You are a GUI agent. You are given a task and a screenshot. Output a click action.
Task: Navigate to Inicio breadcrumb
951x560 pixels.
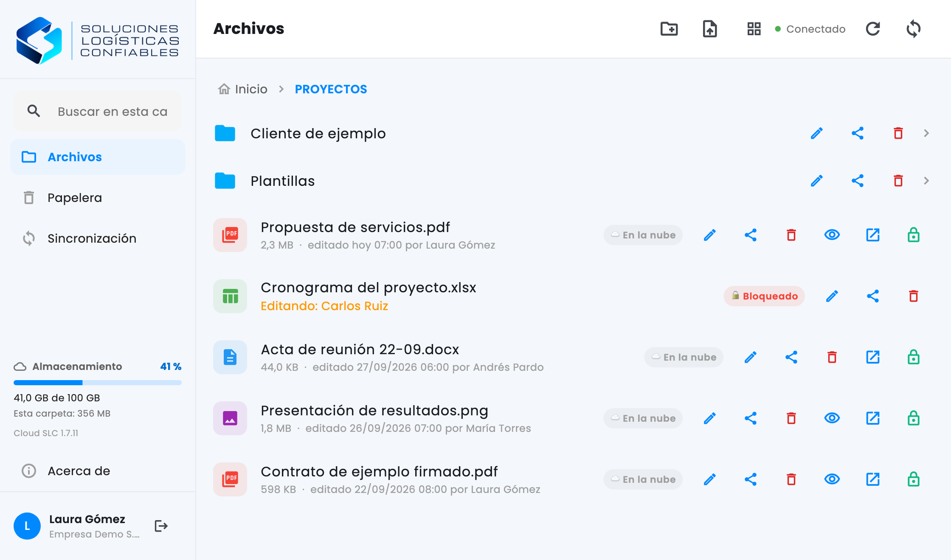coord(243,89)
